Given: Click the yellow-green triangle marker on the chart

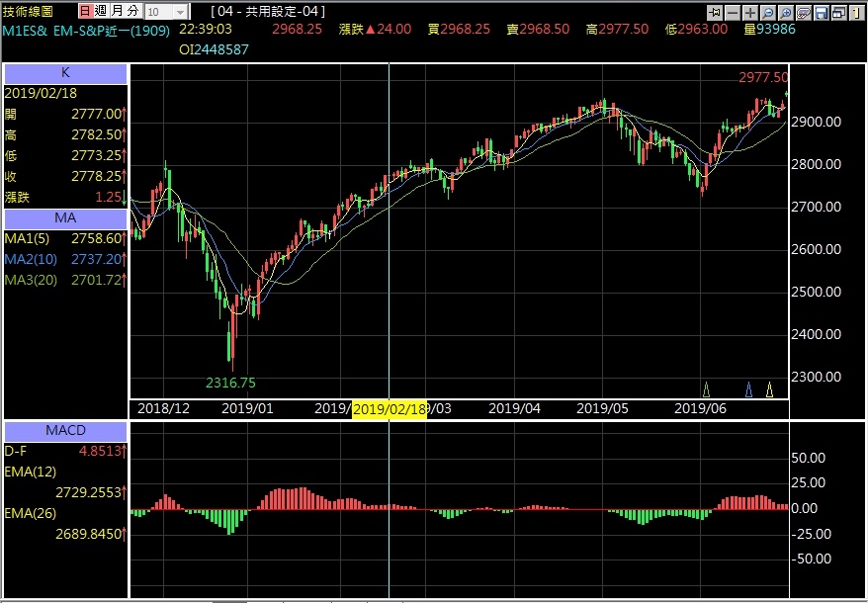Looking at the screenshot, I should (706, 389).
